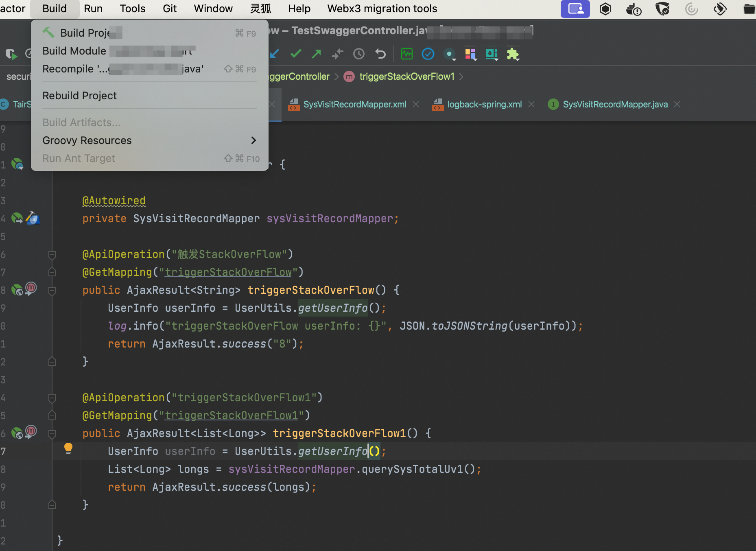Open the Help menu
The width and height of the screenshot is (756, 551).
(299, 9)
